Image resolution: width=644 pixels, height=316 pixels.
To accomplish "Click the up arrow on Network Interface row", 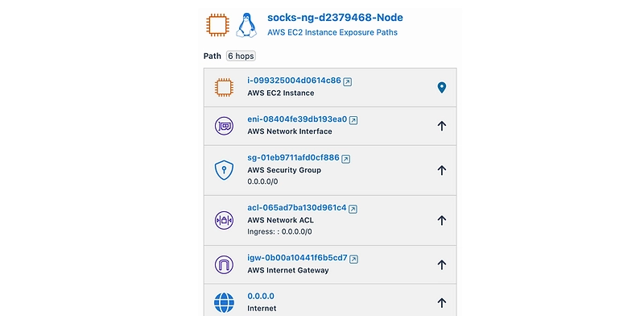I will pyautogui.click(x=441, y=126).
